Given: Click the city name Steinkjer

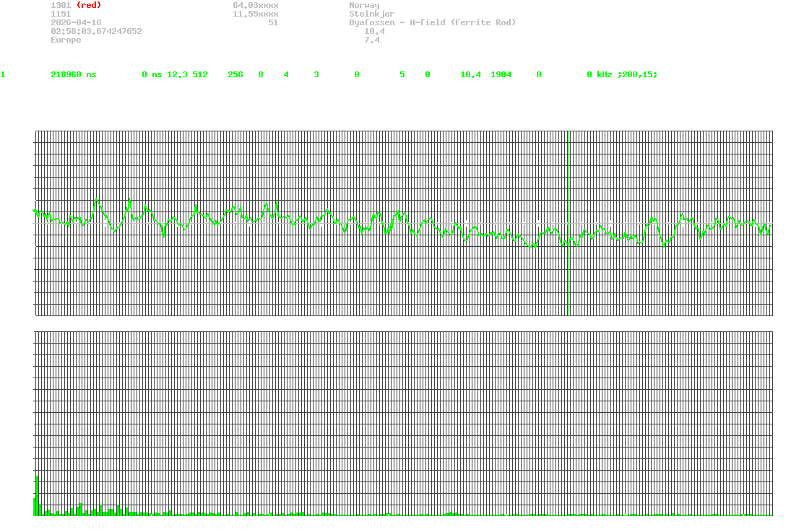Looking at the screenshot, I should coord(371,14).
